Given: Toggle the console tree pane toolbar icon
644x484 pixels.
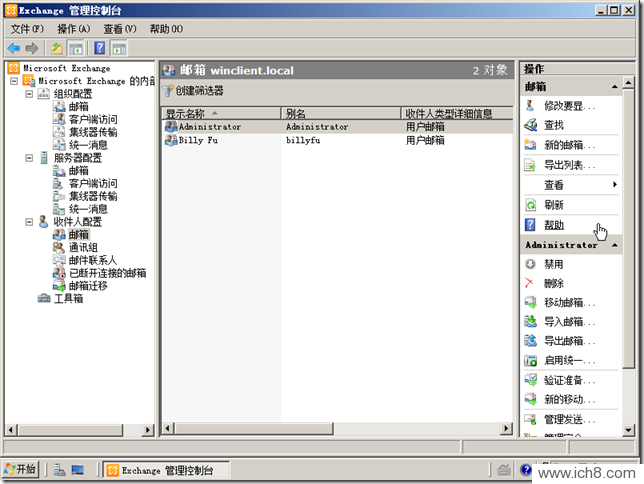Looking at the screenshot, I should 76,48.
